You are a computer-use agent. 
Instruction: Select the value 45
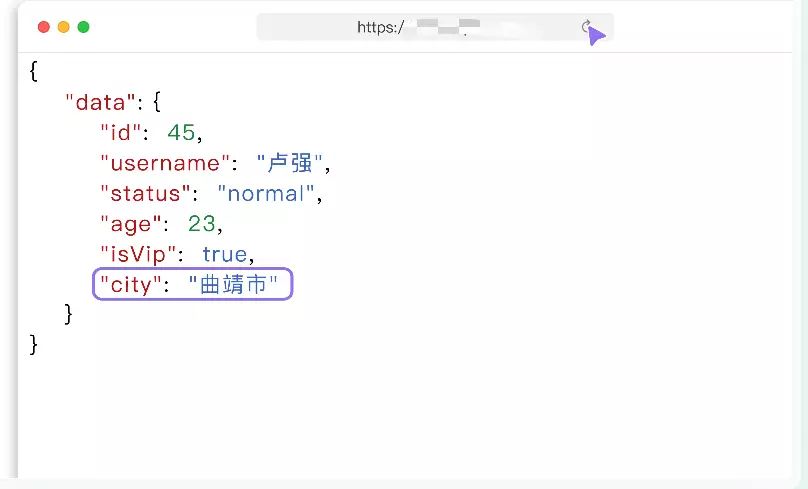pos(181,133)
